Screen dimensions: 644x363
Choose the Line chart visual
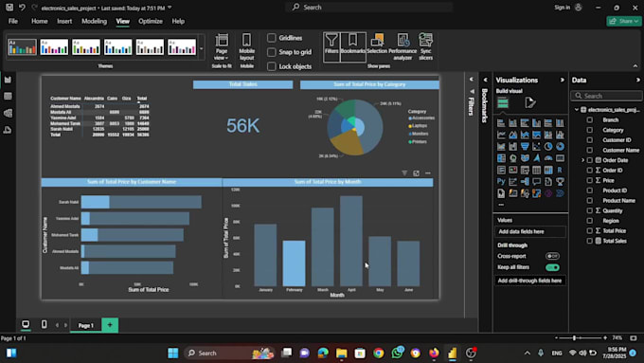(501, 135)
